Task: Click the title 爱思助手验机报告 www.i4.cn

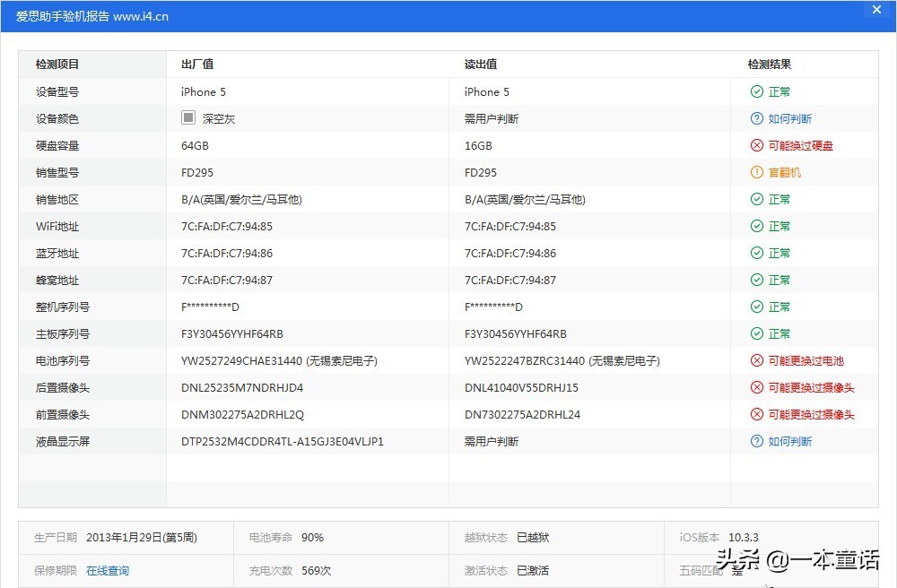Action: tap(92, 16)
